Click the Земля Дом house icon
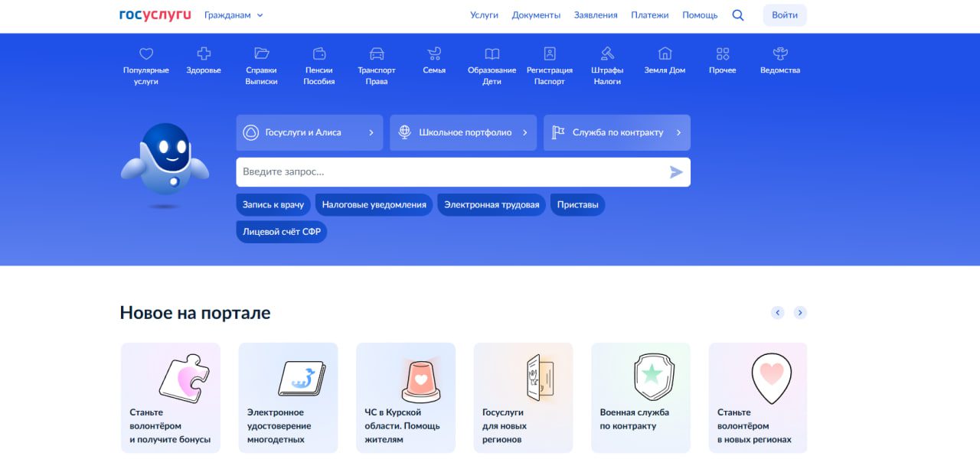Image resolution: width=980 pixels, height=469 pixels. click(x=665, y=54)
